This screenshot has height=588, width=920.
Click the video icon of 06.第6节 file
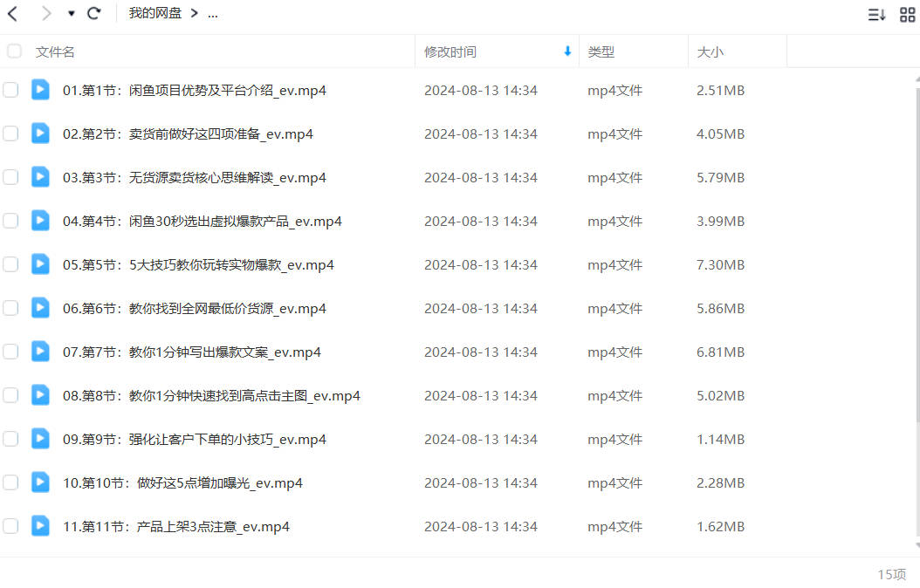[x=40, y=308]
